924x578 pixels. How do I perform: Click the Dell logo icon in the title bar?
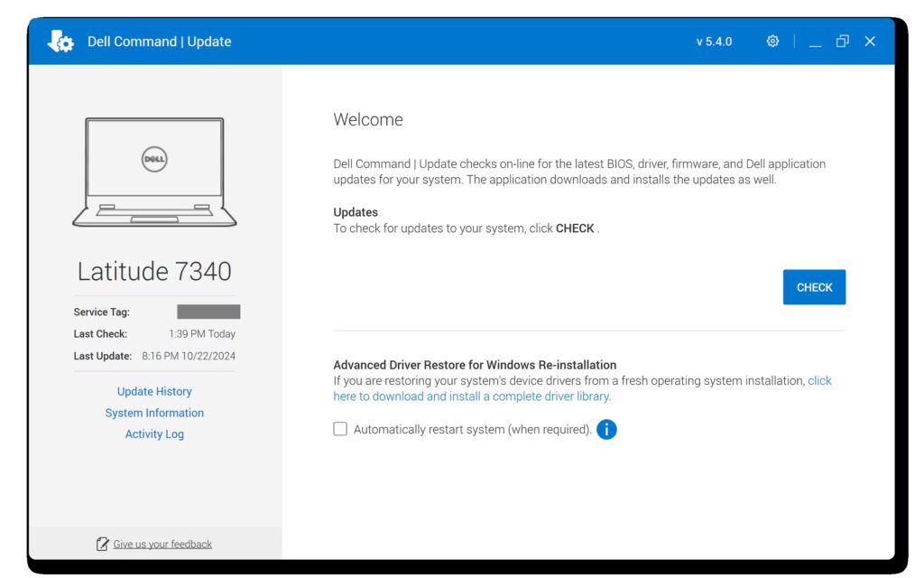60,41
